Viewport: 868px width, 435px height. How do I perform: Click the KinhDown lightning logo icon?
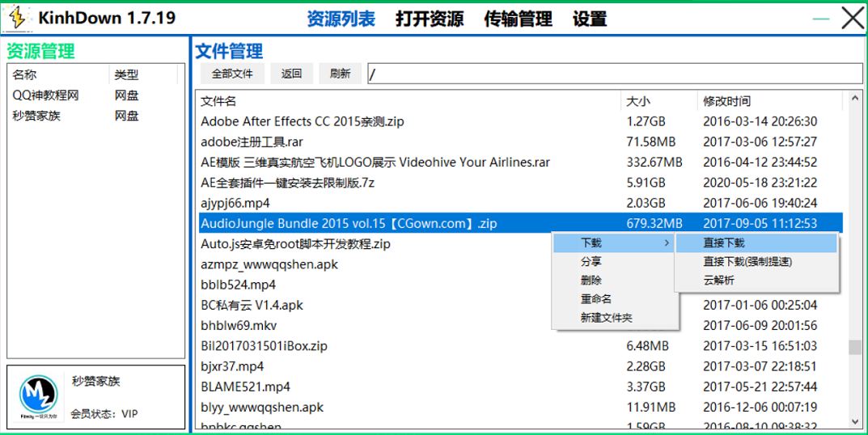point(17,19)
